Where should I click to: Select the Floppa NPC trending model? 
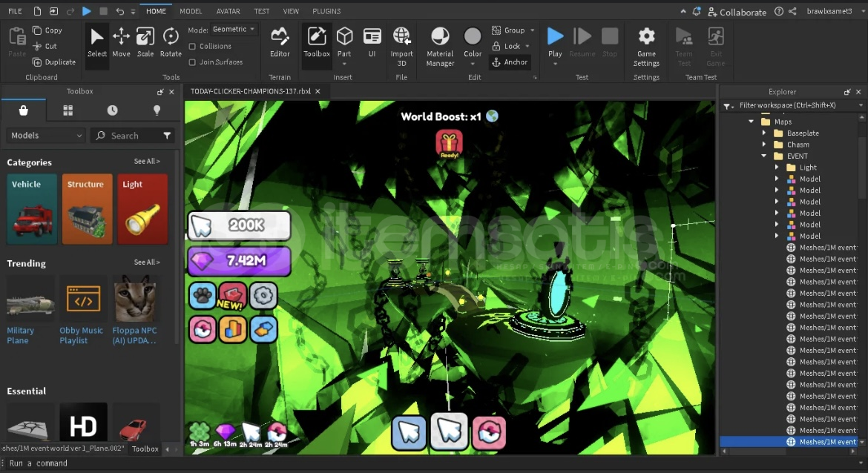(x=134, y=311)
